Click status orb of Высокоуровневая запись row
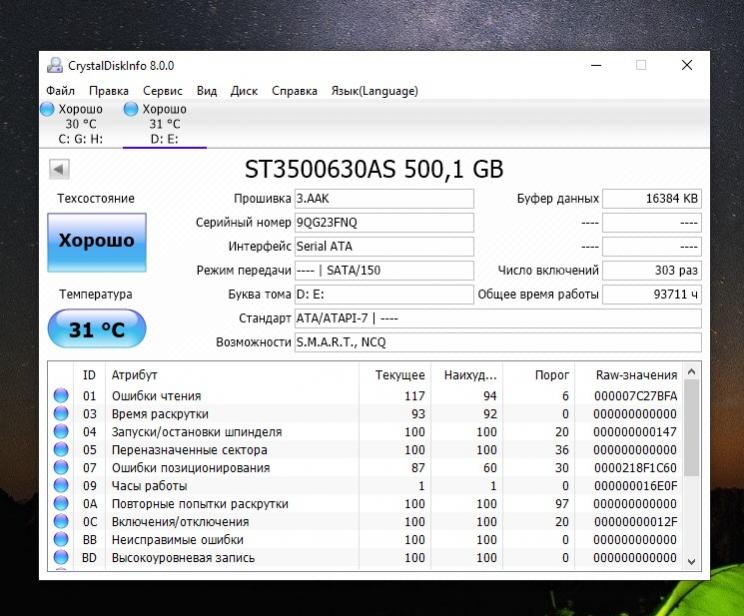744x616 pixels. pos(61,557)
